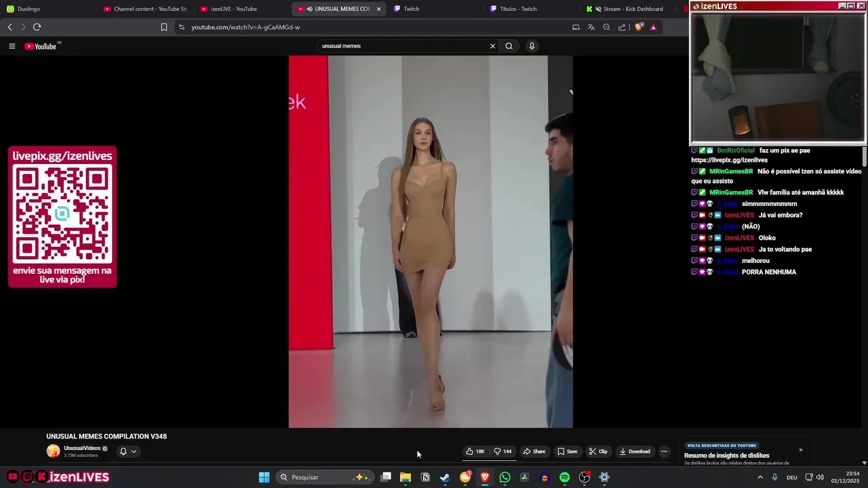Image resolution: width=868 pixels, height=488 pixels.
Task: Share the UNUSUAL MEMES video
Action: tap(534, 451)
